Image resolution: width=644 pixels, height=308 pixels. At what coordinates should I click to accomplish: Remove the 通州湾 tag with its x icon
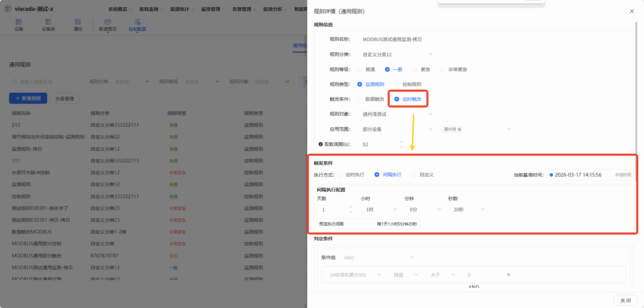coord(459,129)
